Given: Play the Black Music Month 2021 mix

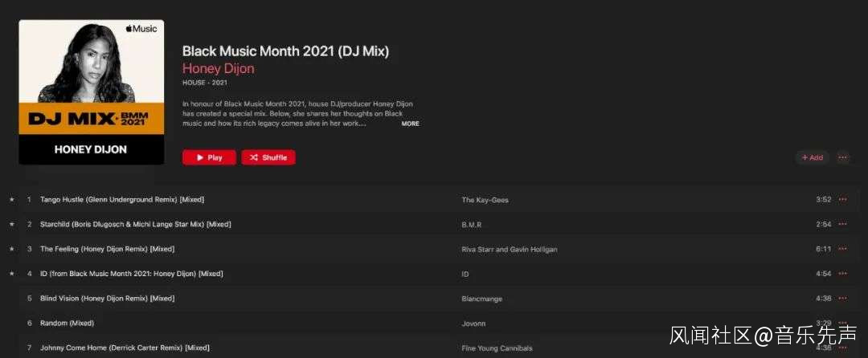Looking at the screenshot, I should 209,157.
